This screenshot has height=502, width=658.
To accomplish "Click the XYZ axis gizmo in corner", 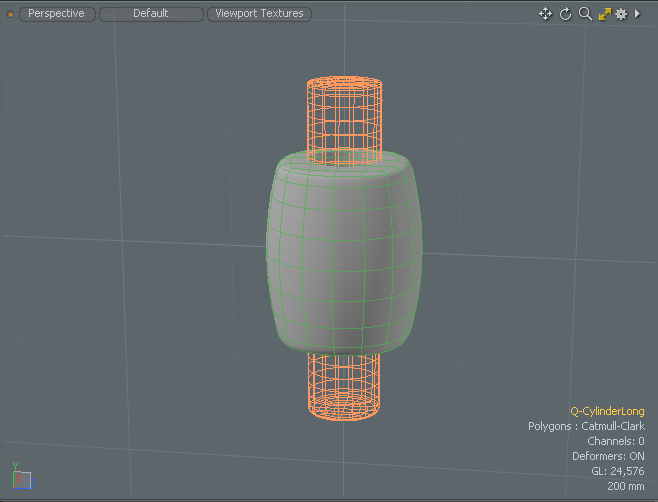I will (x=20, y=478).
